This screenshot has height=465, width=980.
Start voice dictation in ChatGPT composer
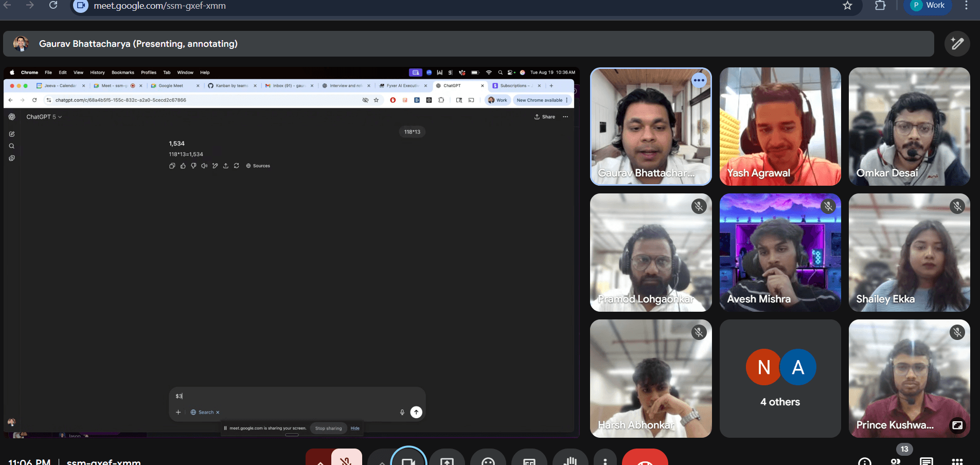point(402,412)
